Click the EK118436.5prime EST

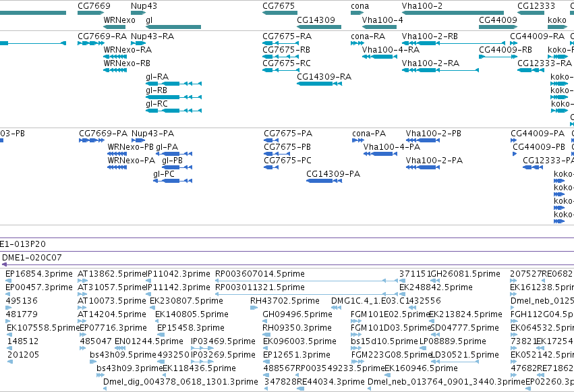165,376
